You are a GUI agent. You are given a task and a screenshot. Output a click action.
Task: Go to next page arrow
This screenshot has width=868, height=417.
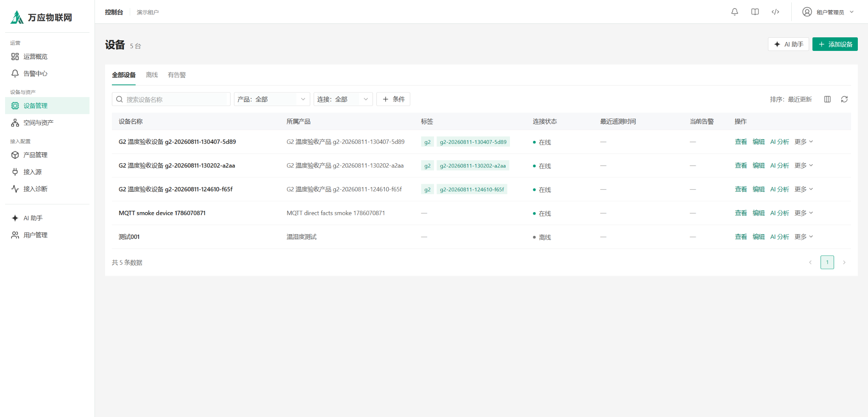click(844, 262)
